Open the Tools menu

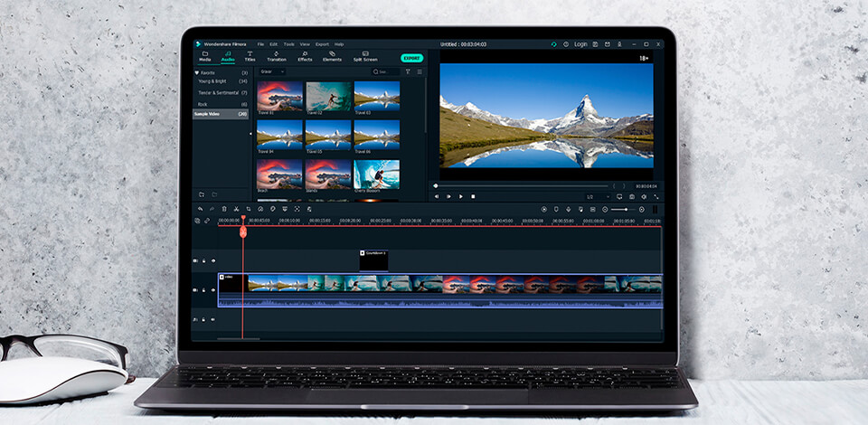(x=289, y=44)
